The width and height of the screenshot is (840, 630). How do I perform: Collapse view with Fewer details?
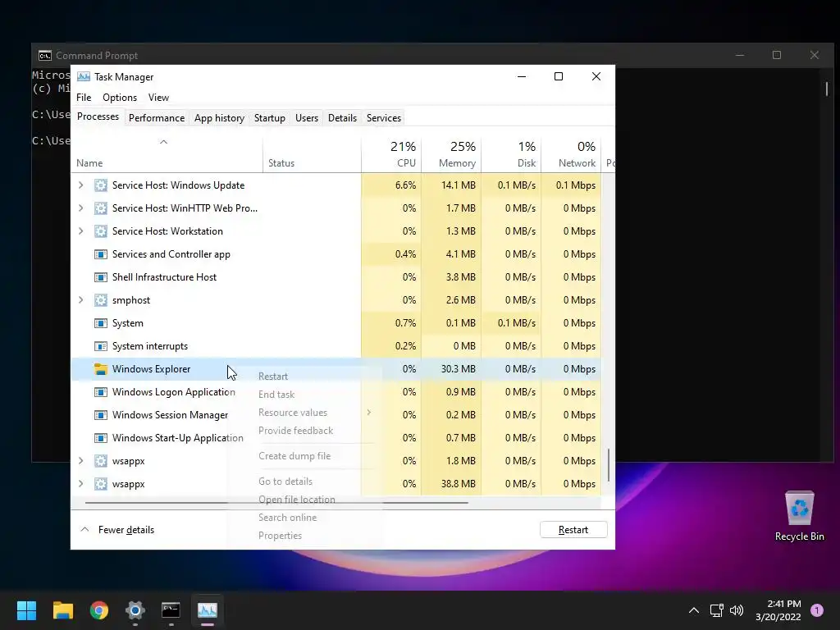117,530
